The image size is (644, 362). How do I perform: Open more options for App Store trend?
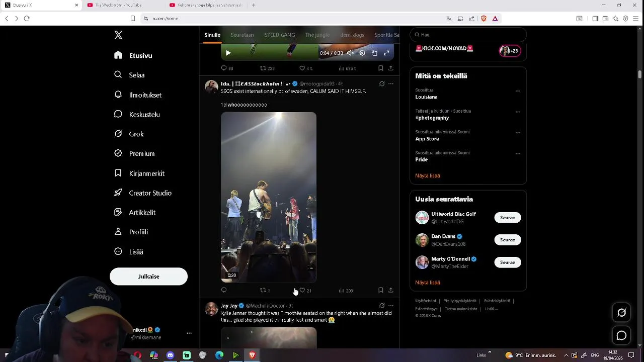point(518,133)
